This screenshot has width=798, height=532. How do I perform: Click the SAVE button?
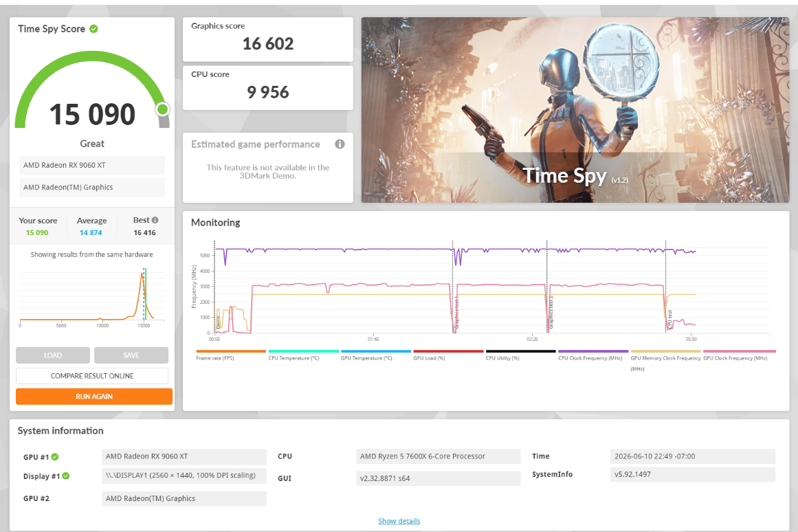pyautogui.click(x=131, y=355)
